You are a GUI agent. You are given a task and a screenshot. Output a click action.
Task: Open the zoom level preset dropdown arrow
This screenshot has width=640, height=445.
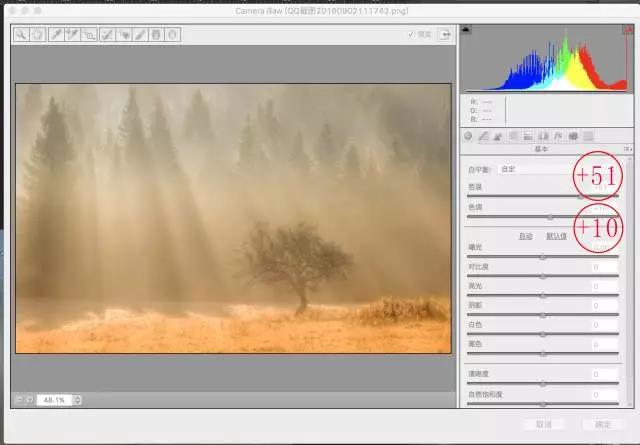77,400
